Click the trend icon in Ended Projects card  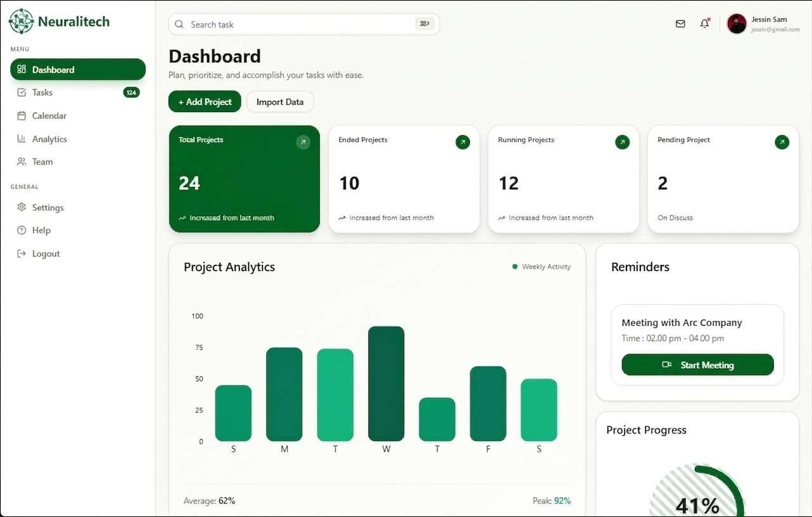(342, 218)
